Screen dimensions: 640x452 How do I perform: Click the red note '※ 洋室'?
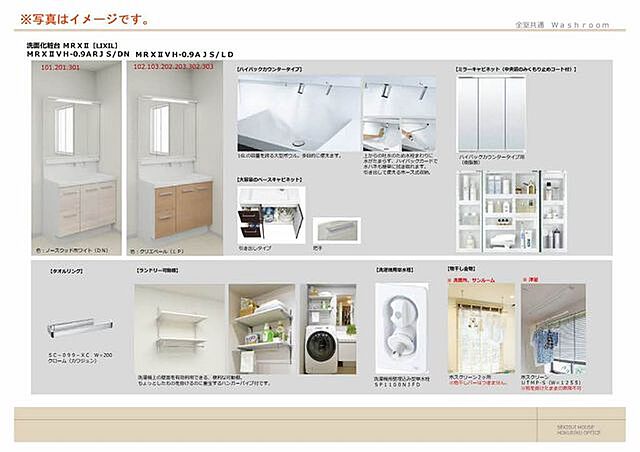[531, 280]
